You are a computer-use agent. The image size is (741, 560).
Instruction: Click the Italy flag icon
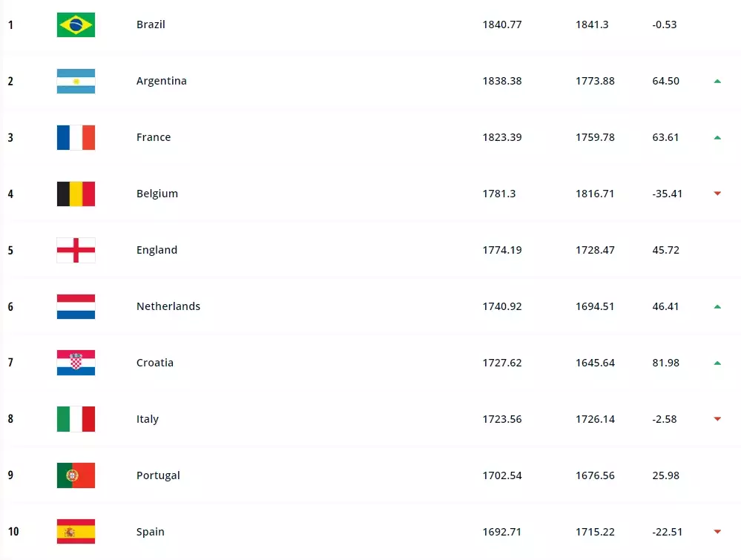[x=76, y=419]
